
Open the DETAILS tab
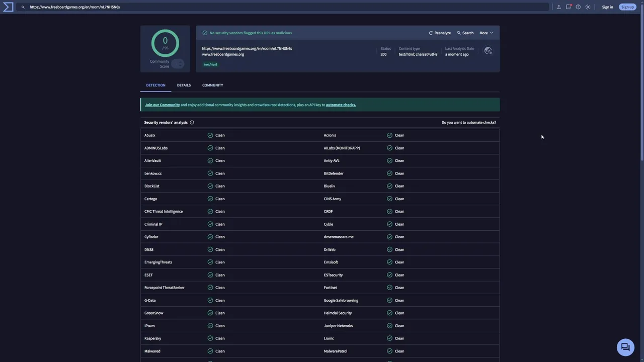(184, 85)
